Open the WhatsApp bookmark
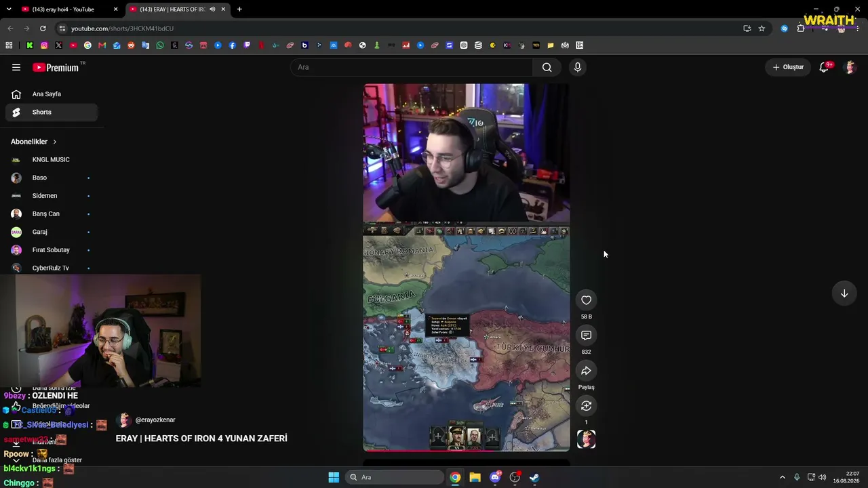Viewport: 868px width, 488px height. tap(160, 45)
